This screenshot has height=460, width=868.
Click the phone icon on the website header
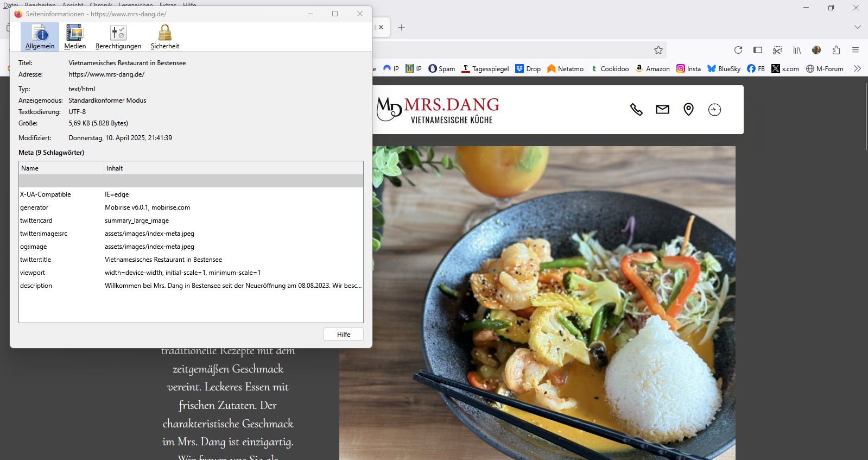(x=636, y=110)
